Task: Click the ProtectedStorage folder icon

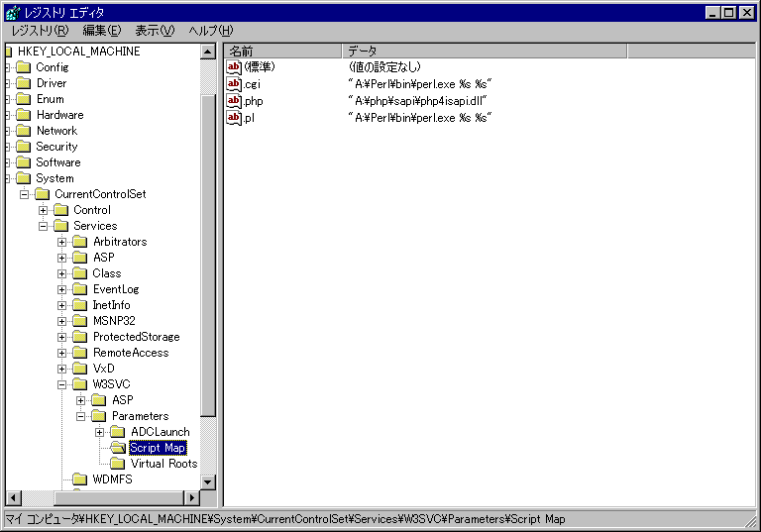Action: [x=80, y=337]
